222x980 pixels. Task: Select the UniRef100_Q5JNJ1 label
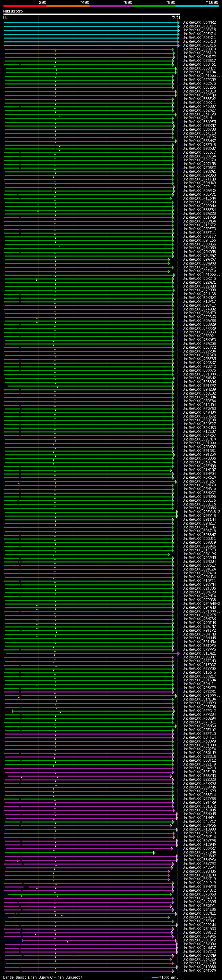pyautogui.click(x=199, y=118)
